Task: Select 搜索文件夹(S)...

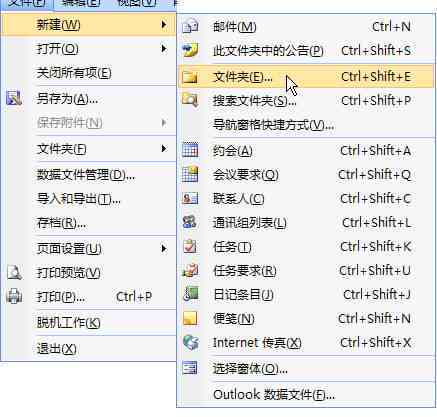Action: (306, 100)
